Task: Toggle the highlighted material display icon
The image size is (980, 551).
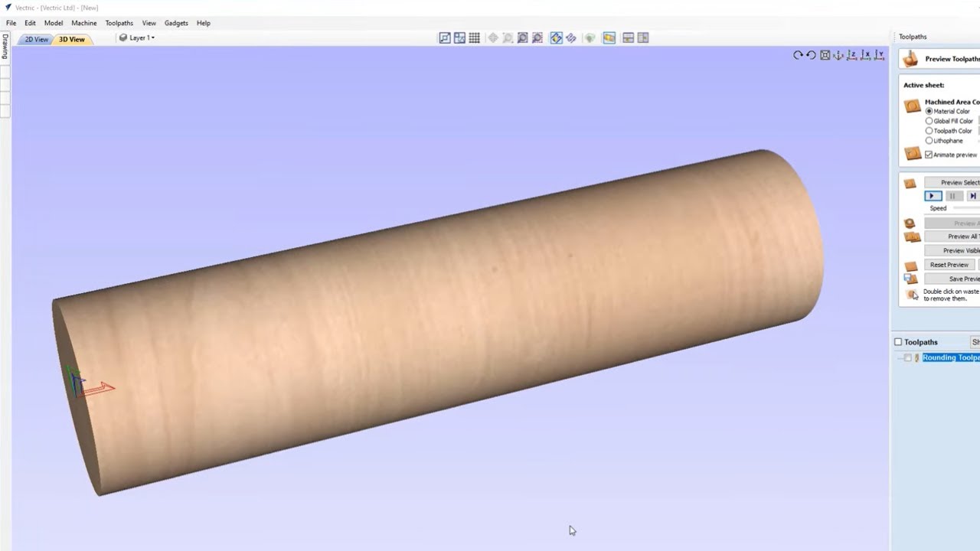Action: pyautogui.click(x=609, y=37)
